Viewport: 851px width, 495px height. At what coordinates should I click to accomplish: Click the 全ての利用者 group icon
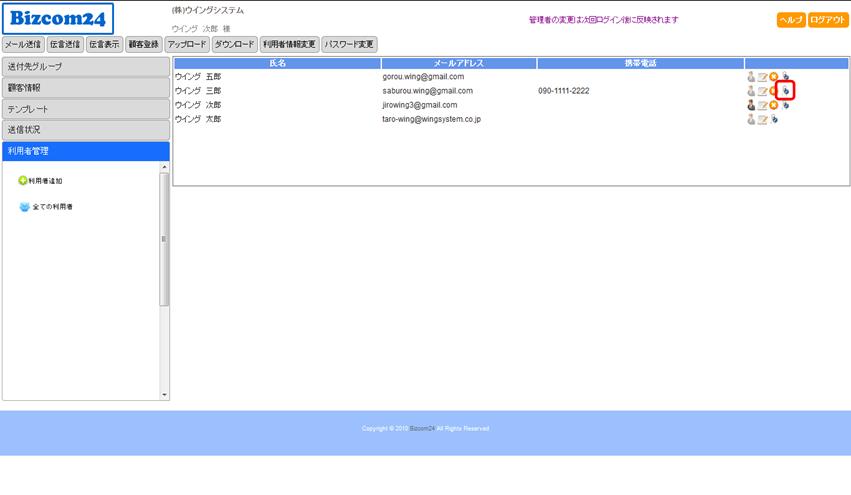coord(24,207)
